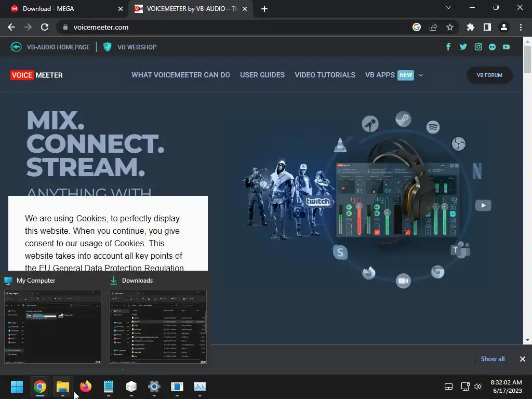532x399 pixels.
Task: Click the VLC cone icon
Action: point(340,145)
